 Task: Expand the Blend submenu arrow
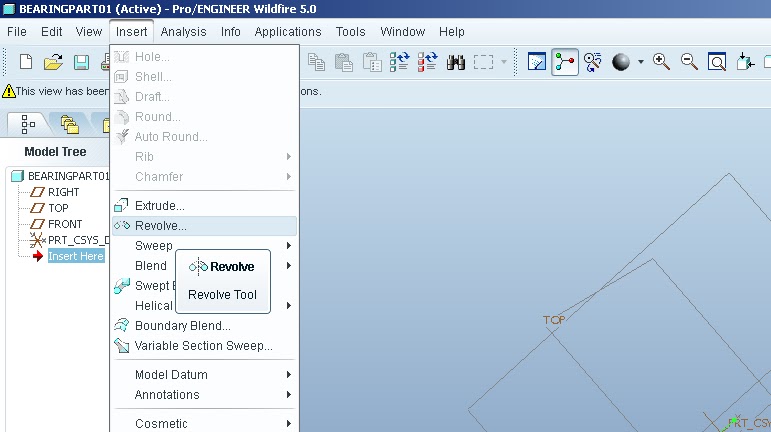[289, 266]
